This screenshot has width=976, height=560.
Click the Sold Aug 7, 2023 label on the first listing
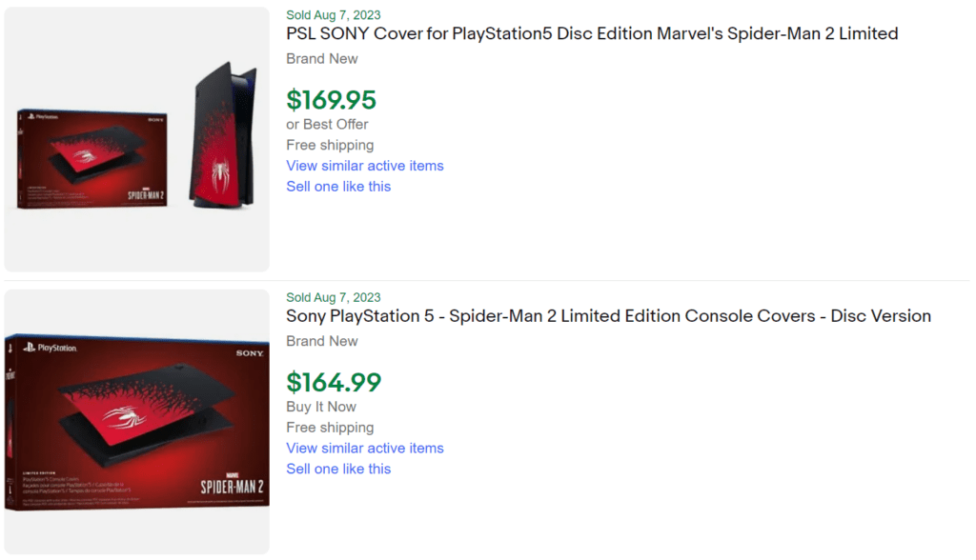tap(333, 14)
